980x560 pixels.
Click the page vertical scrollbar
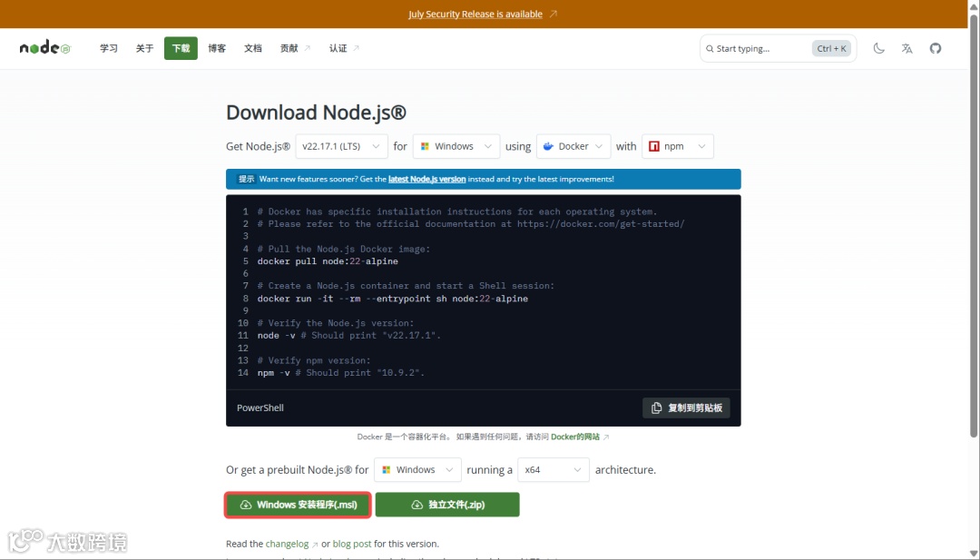pyautogui.click(x=974, y=225)
